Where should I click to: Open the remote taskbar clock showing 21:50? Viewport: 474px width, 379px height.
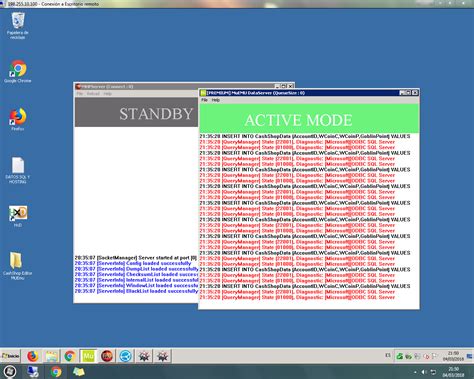(453, 356)
